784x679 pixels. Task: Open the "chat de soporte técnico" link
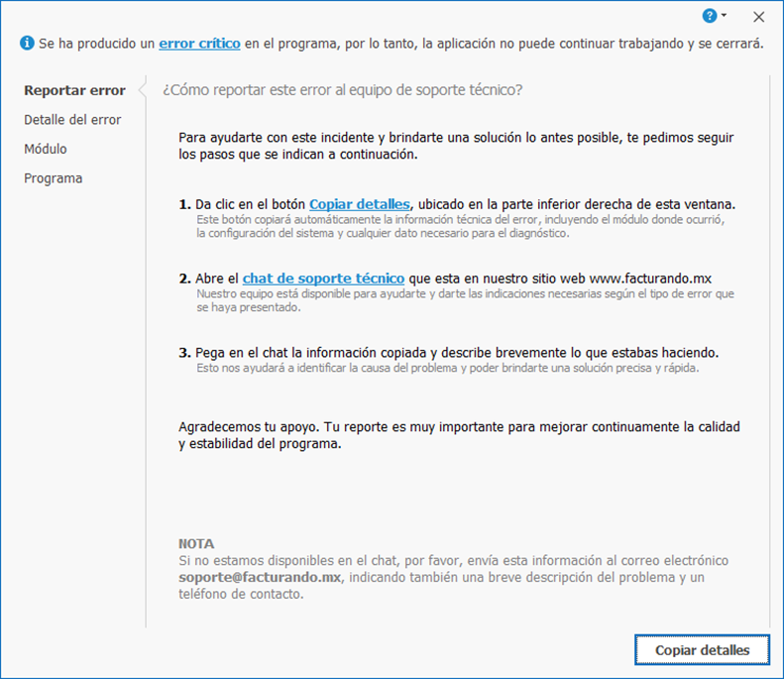[x=323, y=279]
